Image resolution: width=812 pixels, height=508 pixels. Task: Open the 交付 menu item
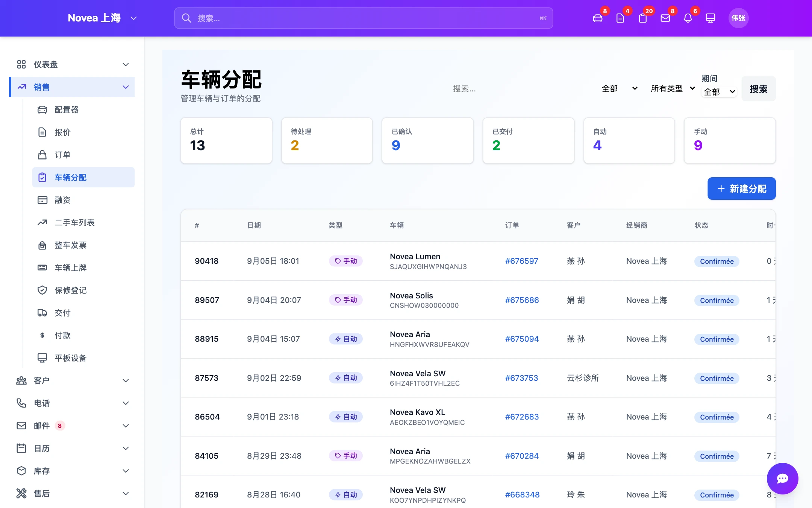83,313
